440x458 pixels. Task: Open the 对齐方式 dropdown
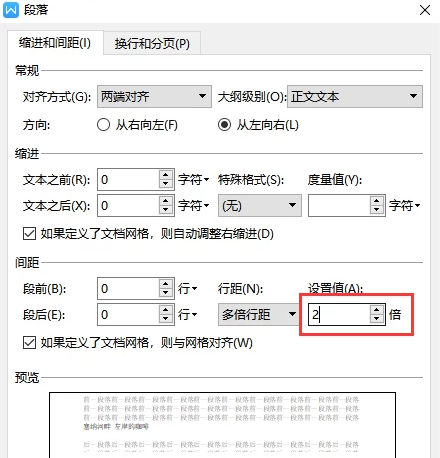click(154, 97)
